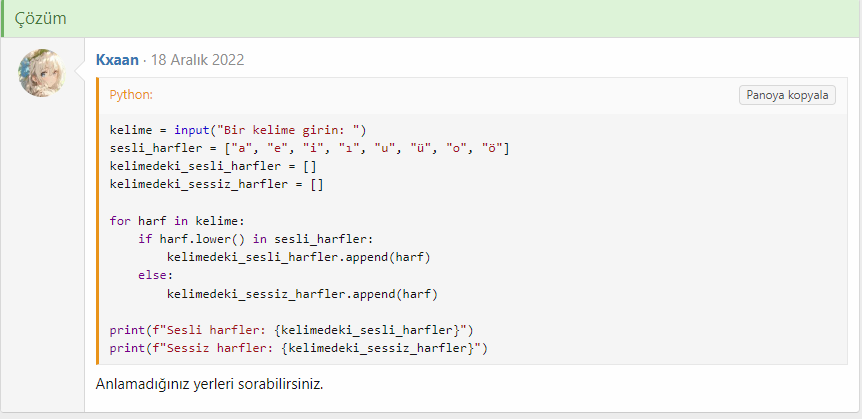The image size is (862, 419).
Task: Click the input function keyword
Action: [193, 130]
